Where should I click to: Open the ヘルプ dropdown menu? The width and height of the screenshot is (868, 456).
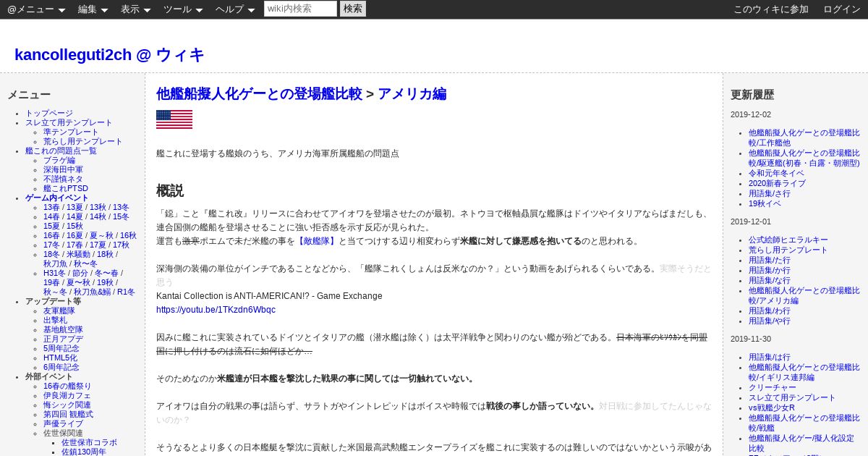[x=234, y=9]
